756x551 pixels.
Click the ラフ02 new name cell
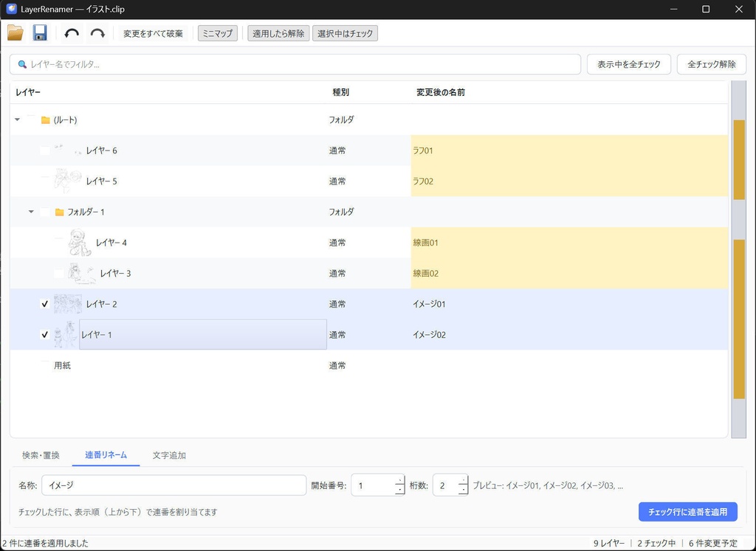pyautogui.click(x=569, y=181)
